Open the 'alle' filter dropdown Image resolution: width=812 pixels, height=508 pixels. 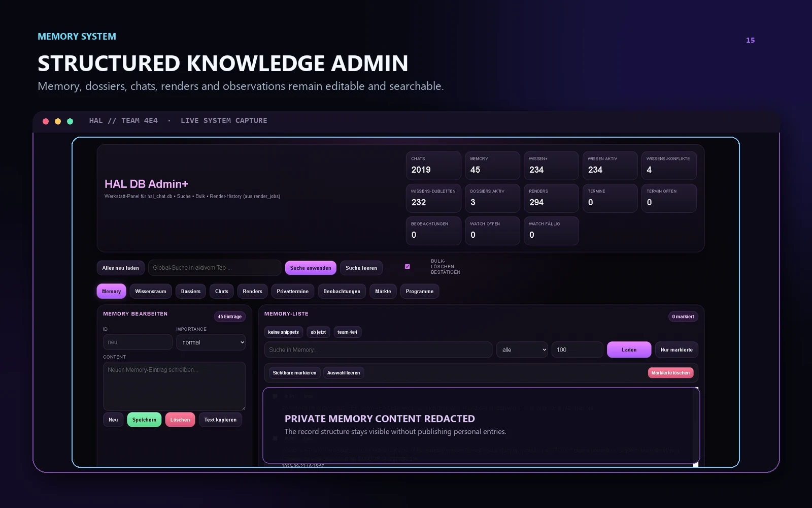click(522, 350)
